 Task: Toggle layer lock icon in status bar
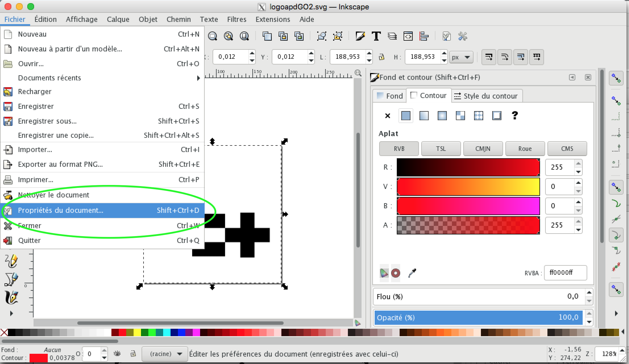click(133, 354)
